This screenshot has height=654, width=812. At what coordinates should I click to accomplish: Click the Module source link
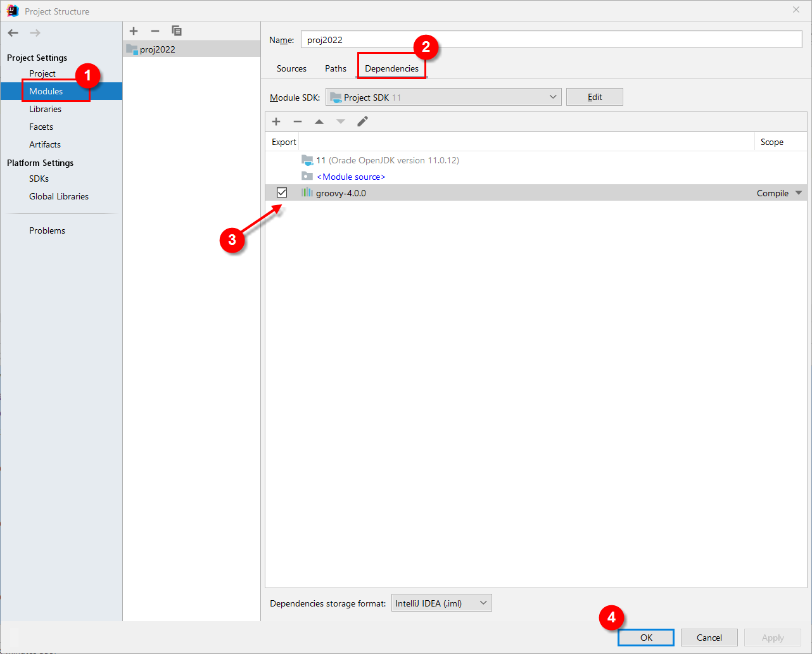pyautogui.click(x=351, y=177)
